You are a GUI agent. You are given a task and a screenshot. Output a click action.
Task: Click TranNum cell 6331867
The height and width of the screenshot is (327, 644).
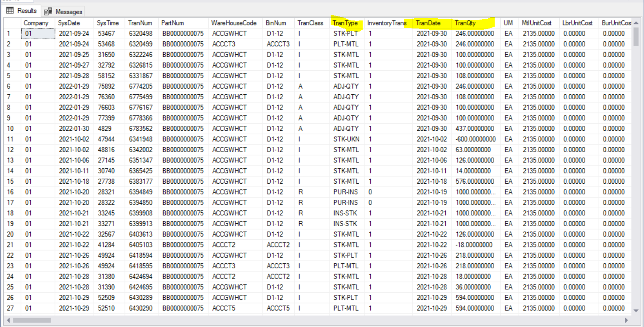pos(141,76)
